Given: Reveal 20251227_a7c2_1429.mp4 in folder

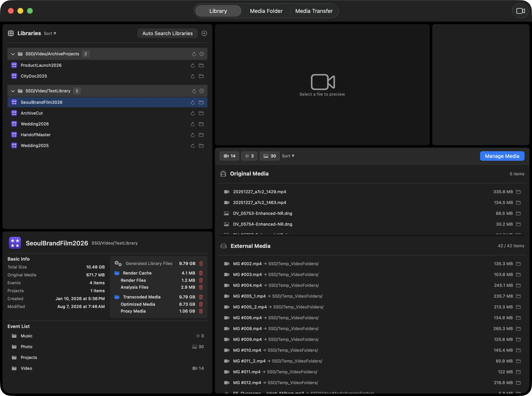Looking at the screenshot, I should pyautogui.click(x=518, y=192).
